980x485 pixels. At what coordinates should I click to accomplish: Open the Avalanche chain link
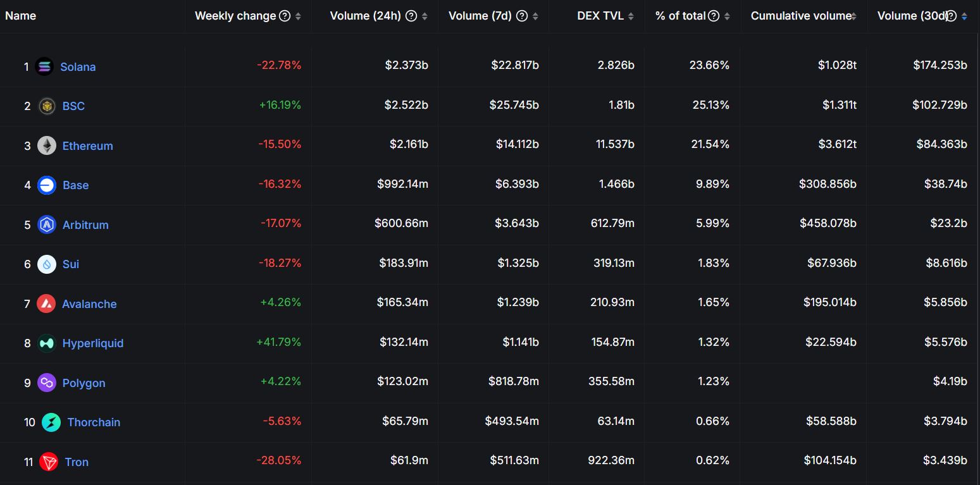click(x=89, y=304)
